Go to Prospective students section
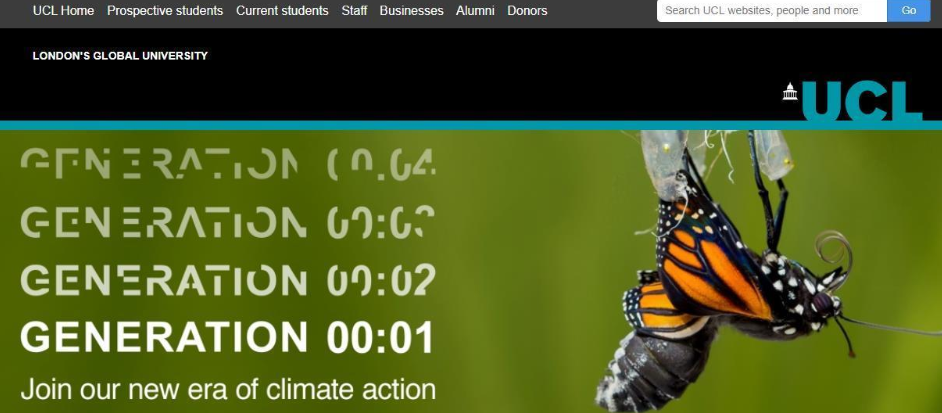 (165, 11)
